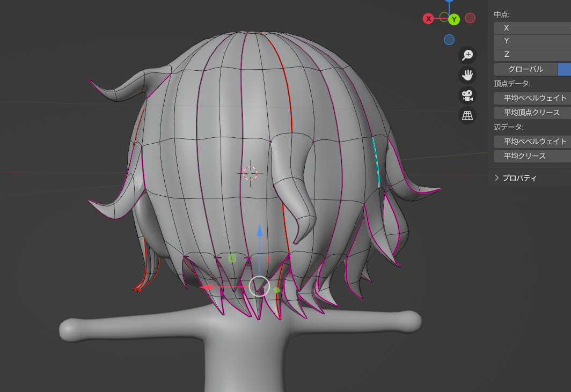This screenshot has height=392, width=571.
Task: Click the pan hand icon
Action: coord(467,75)
